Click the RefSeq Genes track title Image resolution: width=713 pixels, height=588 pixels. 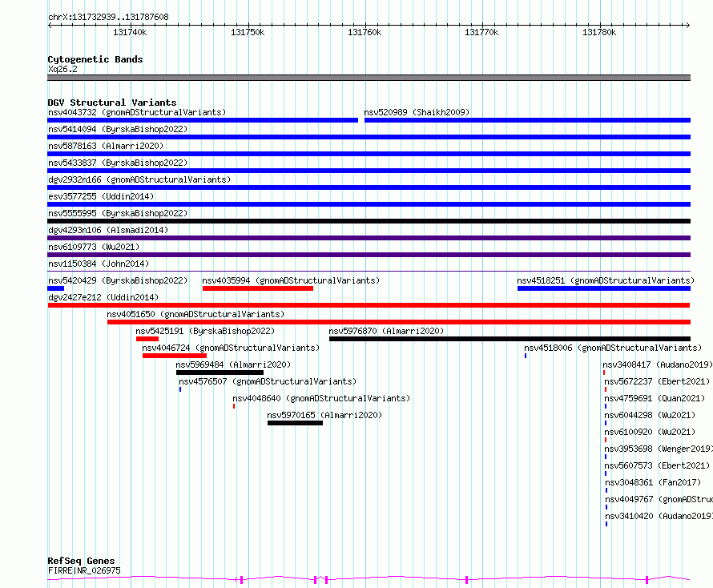point(81,561)
